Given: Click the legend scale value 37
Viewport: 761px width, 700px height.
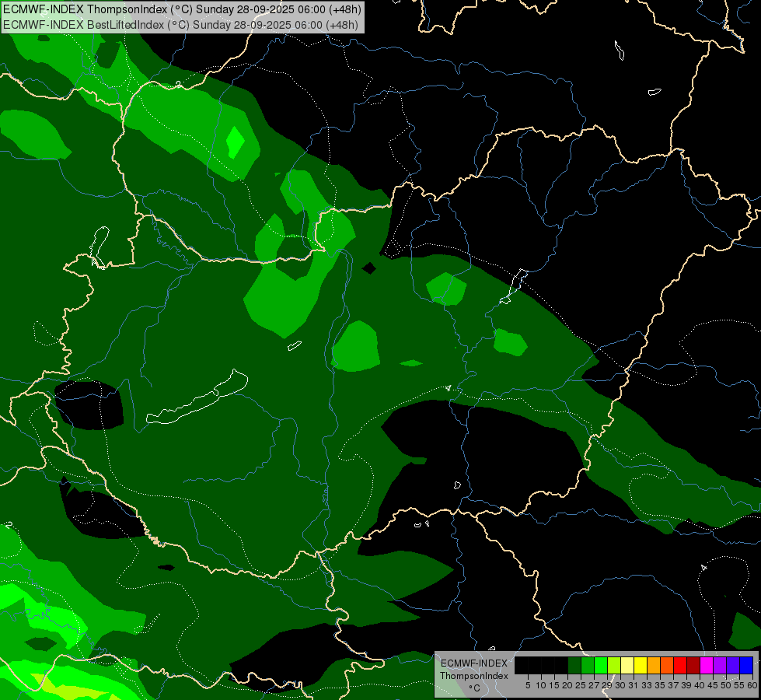Looking at the screenshot, I should pyautogui.click(x=673, y=685).
